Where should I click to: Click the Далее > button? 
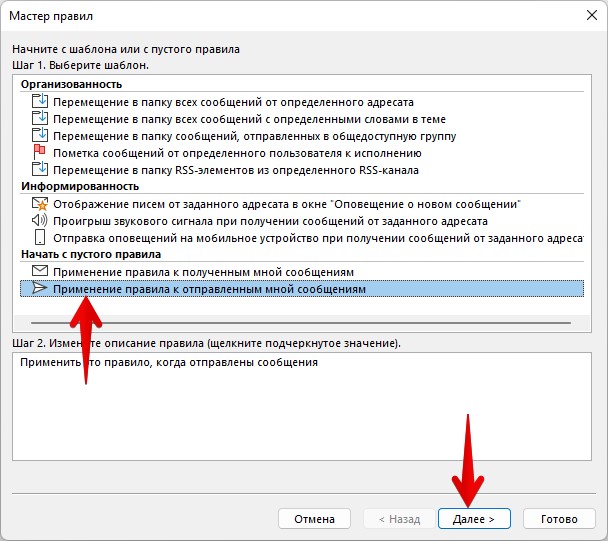click(474, 519)
